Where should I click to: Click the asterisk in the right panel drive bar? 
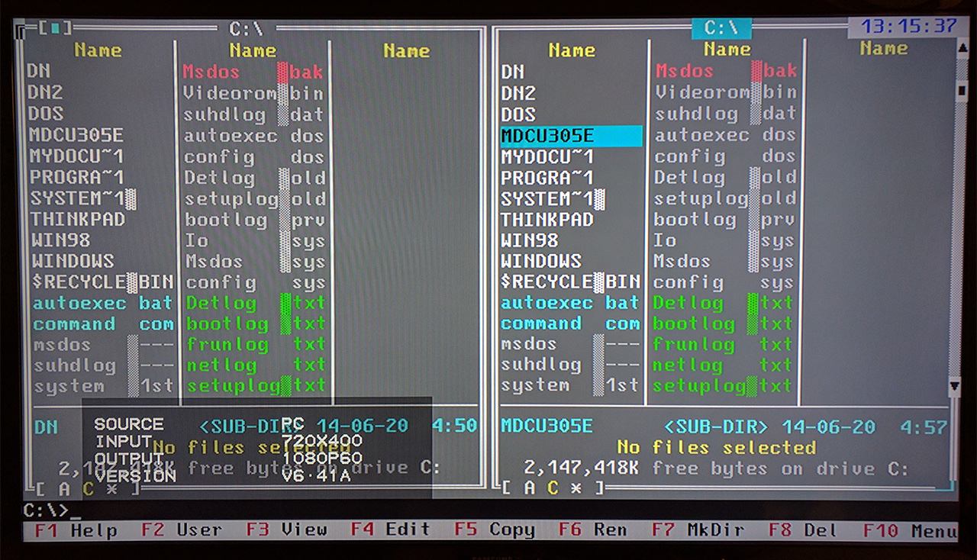tap(576, 487)
